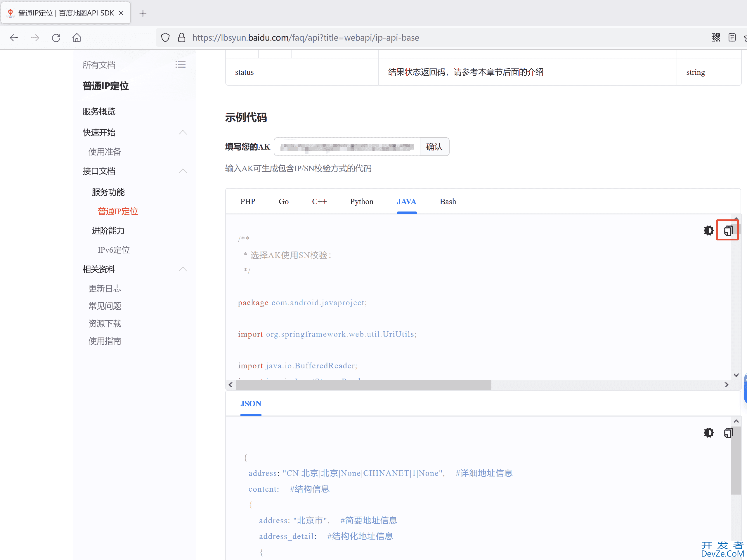The width and height of the screenshot is (747, 560).
Task: Click the 输入AK可生成 hint text
Action: click(x=298, y=169)
